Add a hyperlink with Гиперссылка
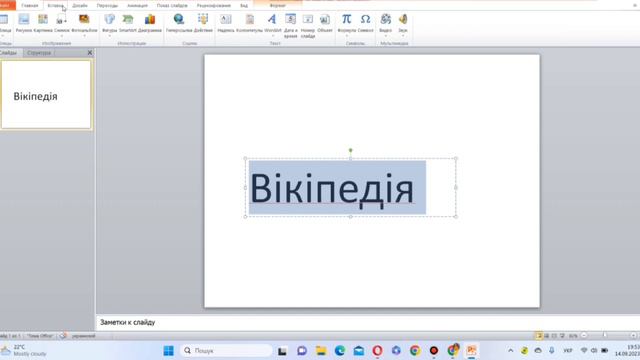 179,23
